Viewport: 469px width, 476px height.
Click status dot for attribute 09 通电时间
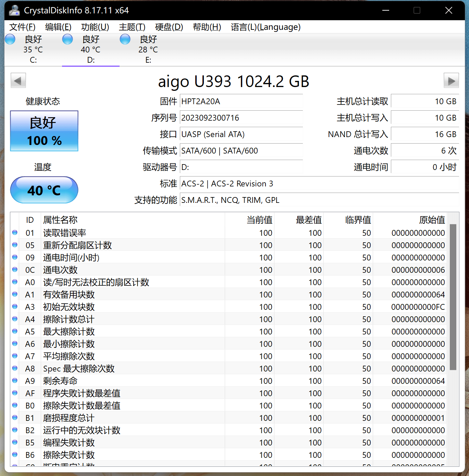point(15,257)
